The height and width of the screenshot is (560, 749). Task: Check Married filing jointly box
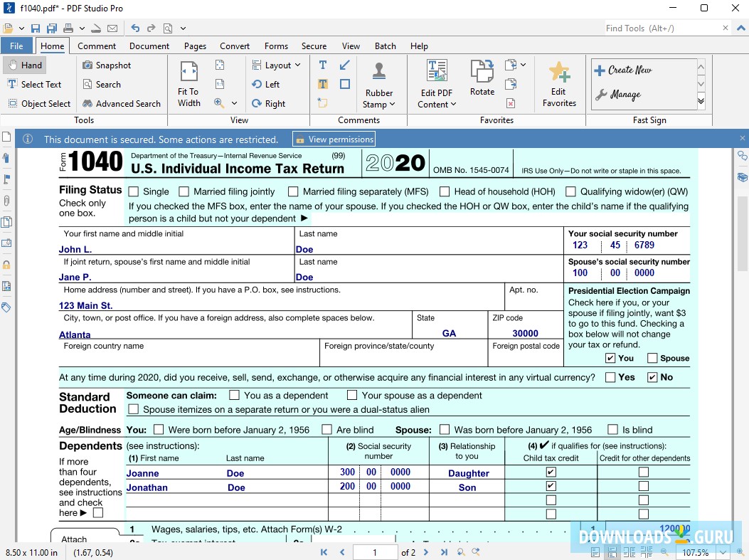point(184,191)
